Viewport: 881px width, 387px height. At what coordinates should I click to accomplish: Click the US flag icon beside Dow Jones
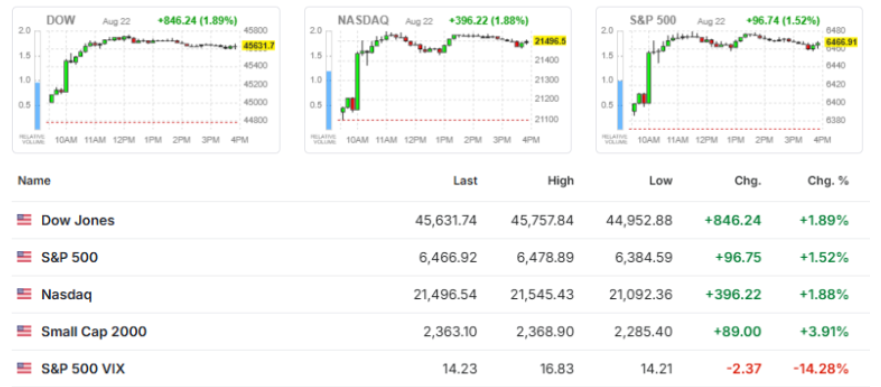click(24, 220)
